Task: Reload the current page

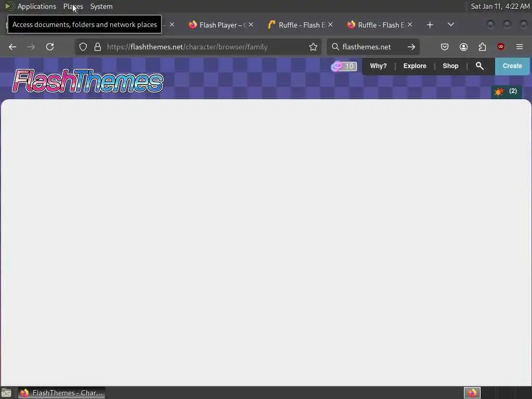Action: pyautogui.click(x=50, y=47)
